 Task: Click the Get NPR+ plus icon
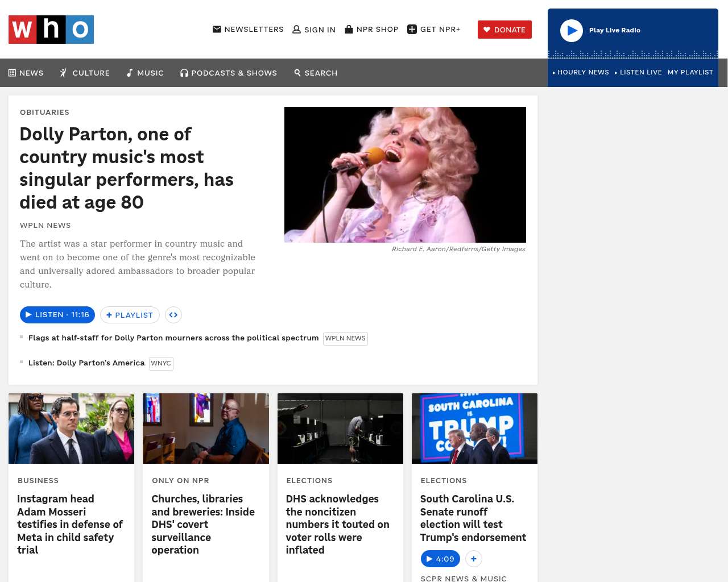(412, 30)
